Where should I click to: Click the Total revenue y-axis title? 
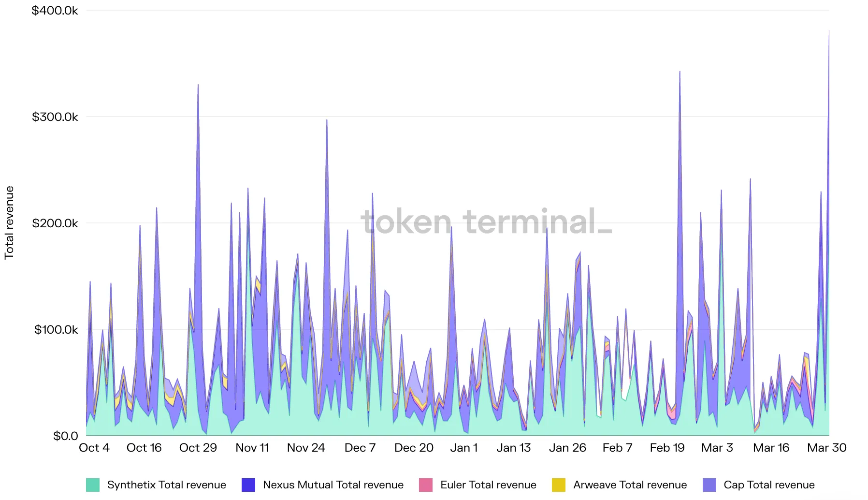(9, 222)
